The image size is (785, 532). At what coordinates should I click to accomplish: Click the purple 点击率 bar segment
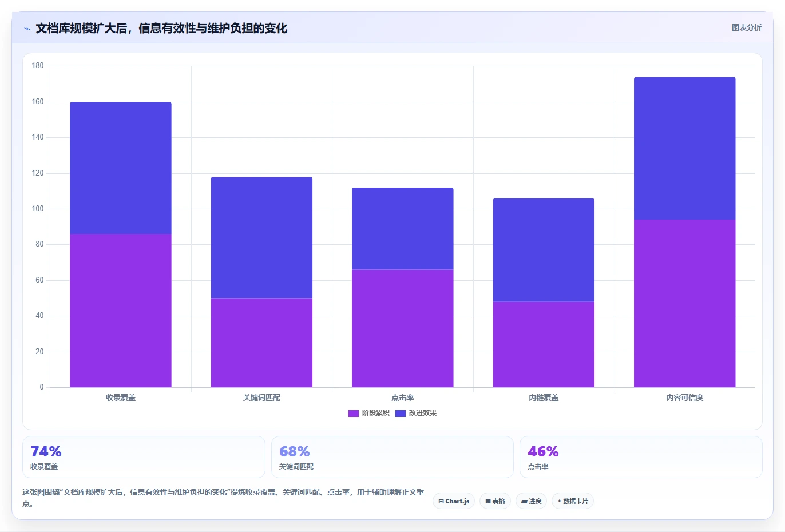tap(403, 328)
